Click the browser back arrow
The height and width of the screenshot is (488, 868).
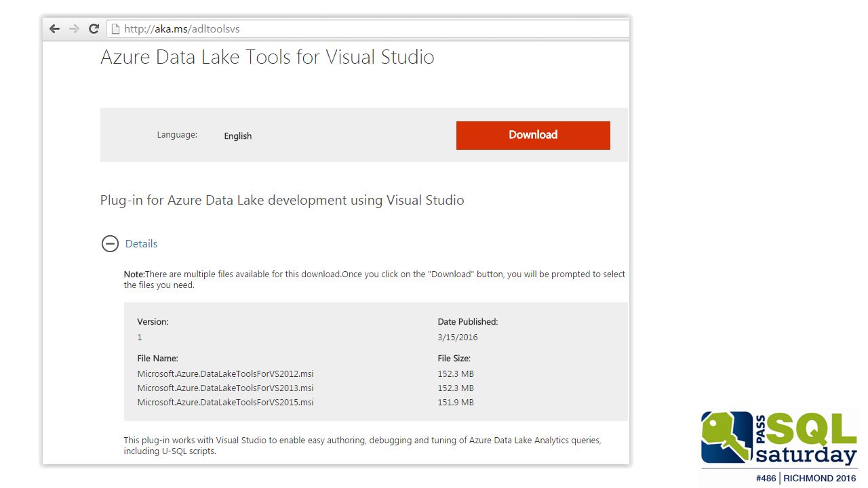tap(55, 28)
